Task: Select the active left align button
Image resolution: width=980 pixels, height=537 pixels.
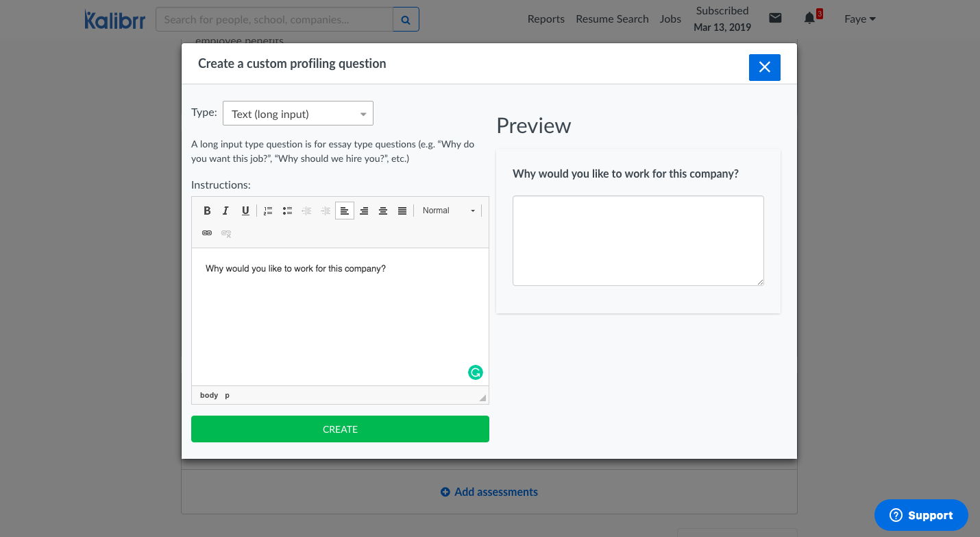Action: click(x=345, y=211)
